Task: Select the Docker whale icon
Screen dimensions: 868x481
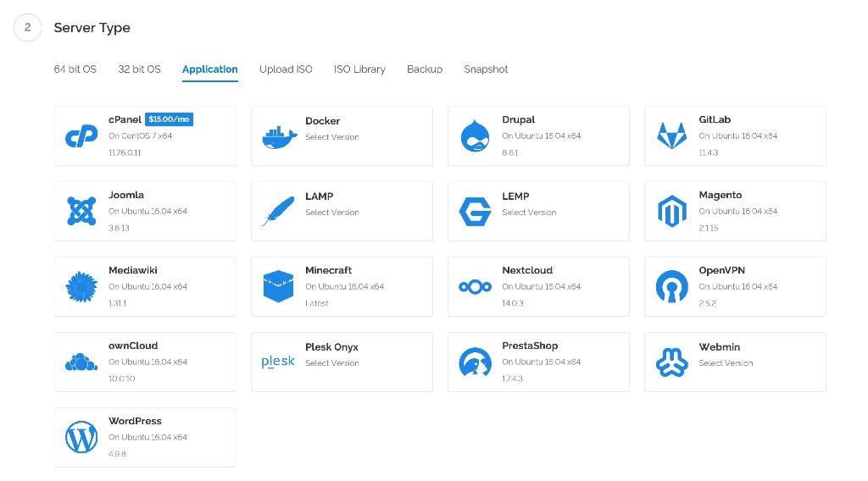Action: [278, 135]
